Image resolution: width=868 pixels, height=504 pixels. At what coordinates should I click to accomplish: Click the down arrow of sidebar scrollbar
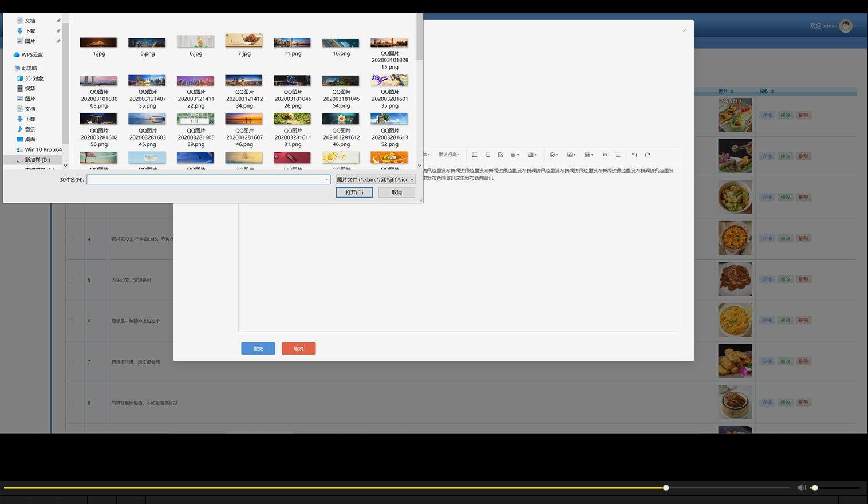(65, 166)
